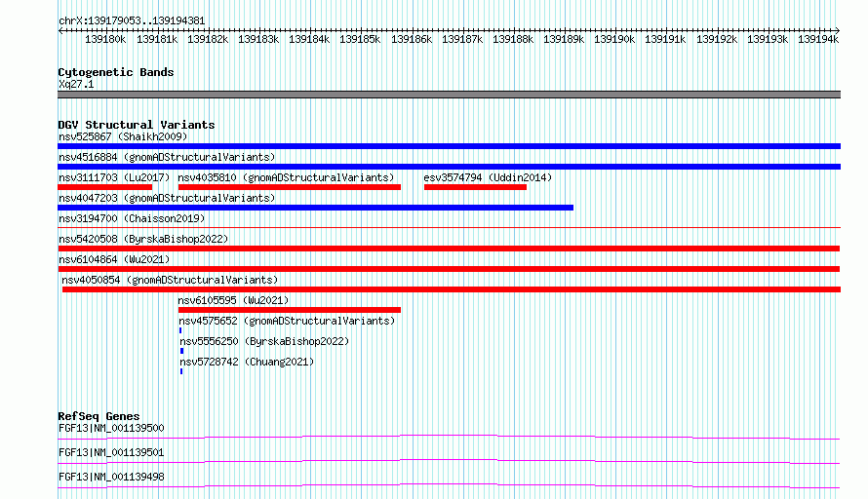Select the gray Xq27.1 cytogenetic band bar
The image size is (868, 499).
click(449, 95)
